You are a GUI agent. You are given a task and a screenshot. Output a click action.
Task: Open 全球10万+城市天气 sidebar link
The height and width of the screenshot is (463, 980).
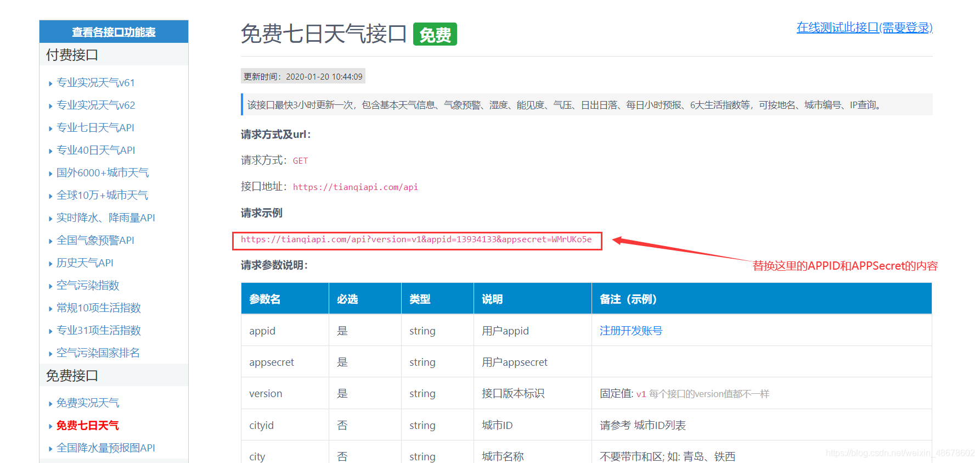tap(102, 195)
